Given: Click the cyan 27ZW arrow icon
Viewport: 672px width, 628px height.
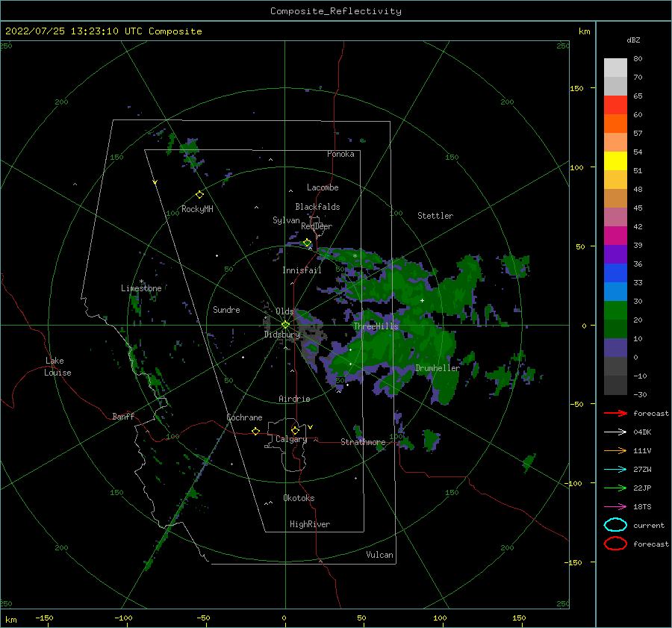Looking at the screenshot, I should point(615,470).
